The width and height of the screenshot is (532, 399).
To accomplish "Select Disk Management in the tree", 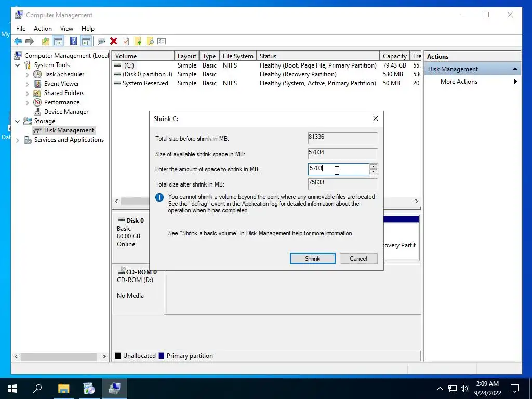I will tap(69, 130).
